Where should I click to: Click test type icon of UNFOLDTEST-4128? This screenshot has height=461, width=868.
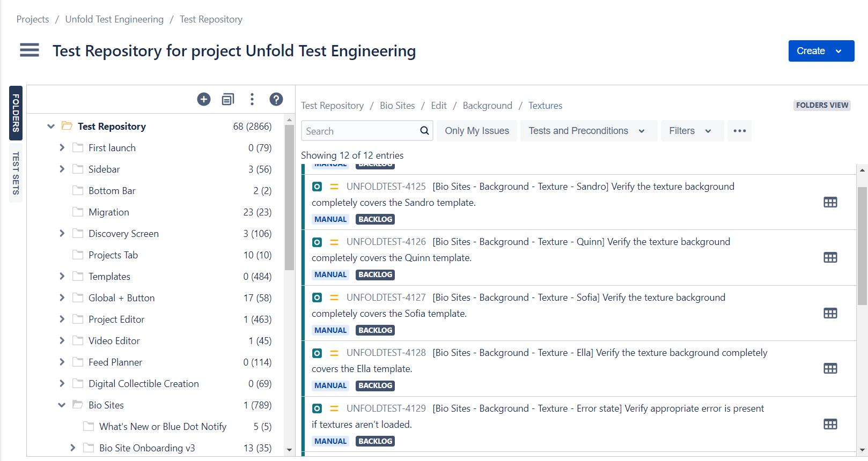pos(317,353)
